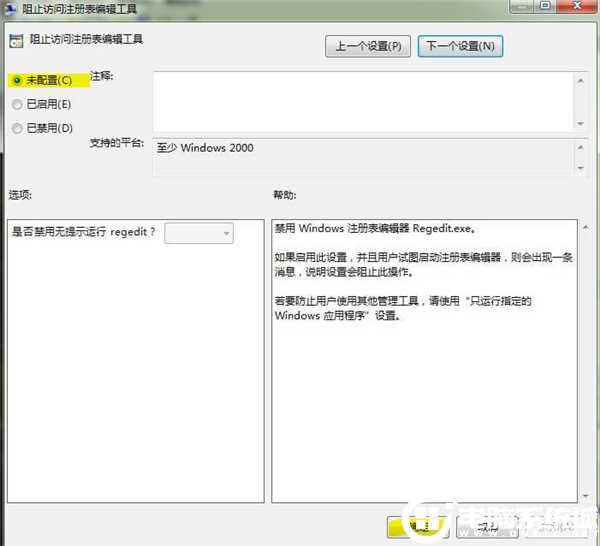The image size is (600, 546).
Task: Click inside the 注释 comment text box
Action: click(363, 102)
